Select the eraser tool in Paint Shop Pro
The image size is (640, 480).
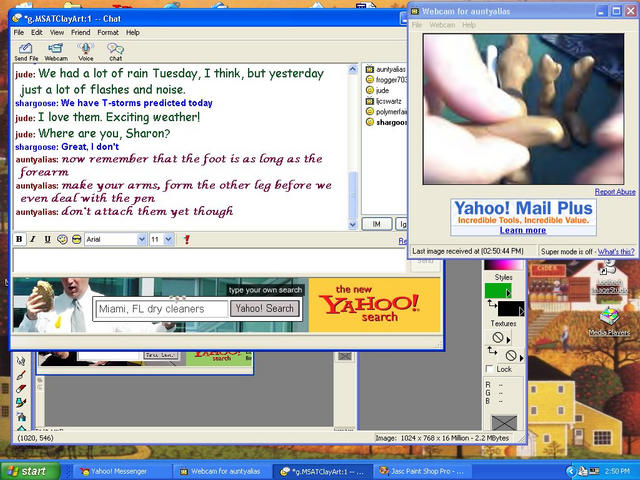[x=21, y=389]
